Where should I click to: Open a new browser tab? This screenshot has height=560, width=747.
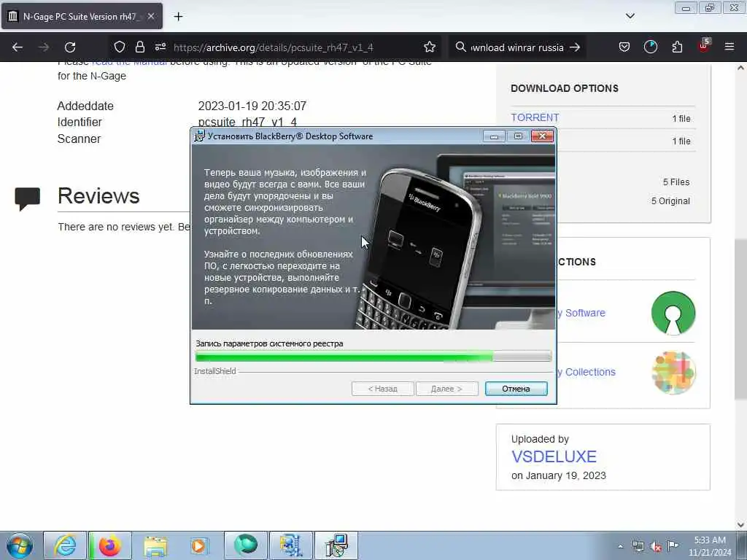(178, 17)
